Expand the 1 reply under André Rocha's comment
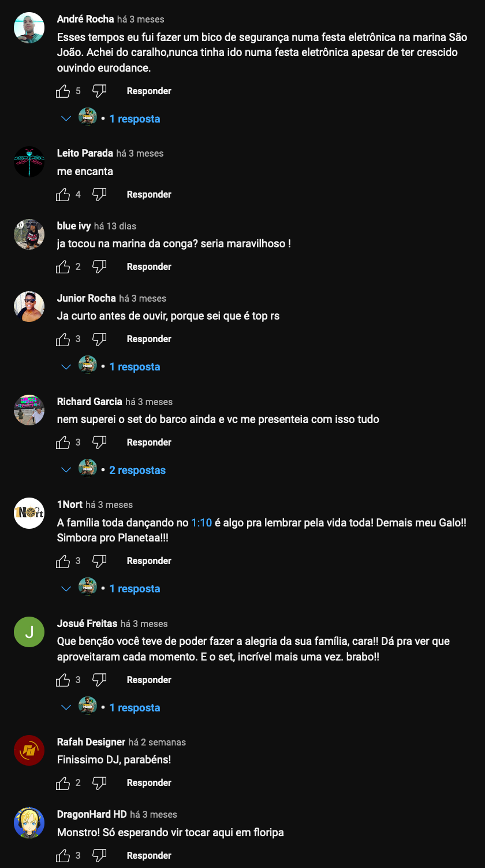The width and height of the screenshot is (485, 868). tap(135, 119)
